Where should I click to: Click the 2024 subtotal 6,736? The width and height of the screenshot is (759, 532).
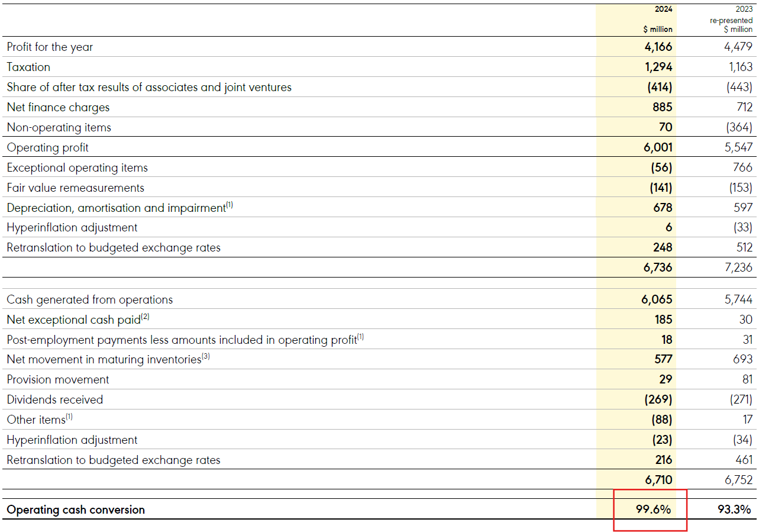(658, 267)
